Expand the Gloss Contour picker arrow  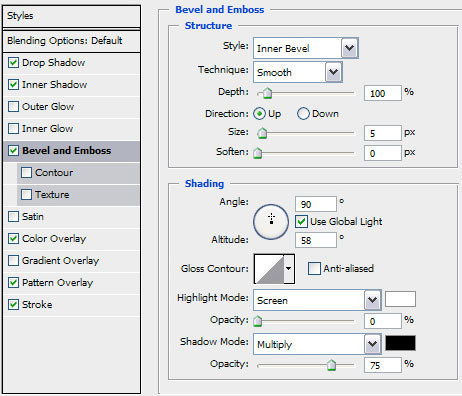[289, 269]
